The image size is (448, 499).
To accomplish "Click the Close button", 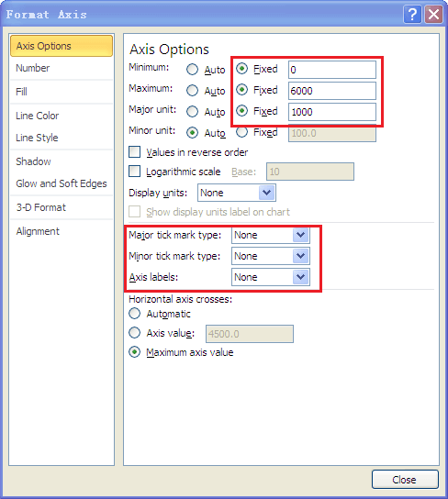I will click(x=405, y=479).
